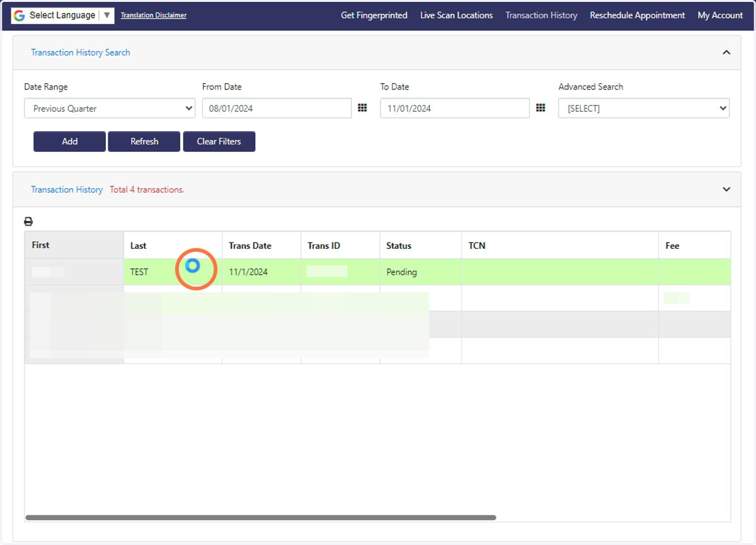Sort by the TCN column header
The width and height of the screenshot is (756, 545).
pyautogui.click(x=560, y=245)
